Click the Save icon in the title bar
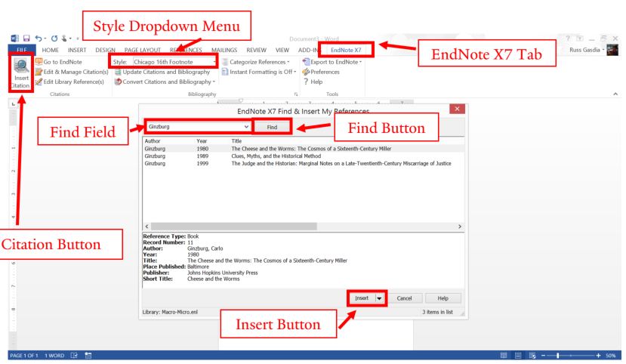This screenshot has width=626, height=364. 26,39
